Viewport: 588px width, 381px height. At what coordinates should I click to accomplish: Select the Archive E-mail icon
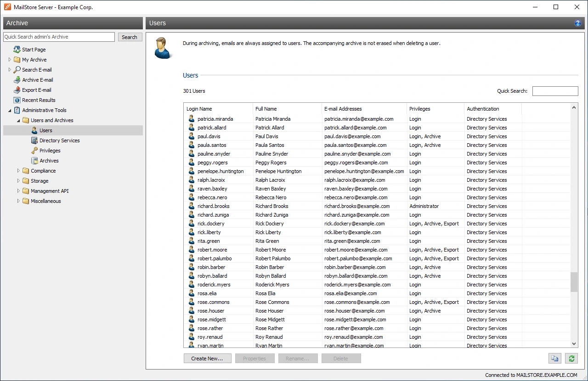17,80
